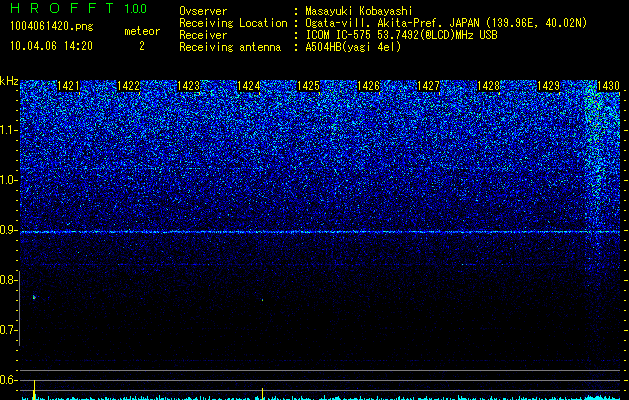Click the meteor echo dot near 1420
The height and width of the screenshot is (400, 629).
coord(34,297)
